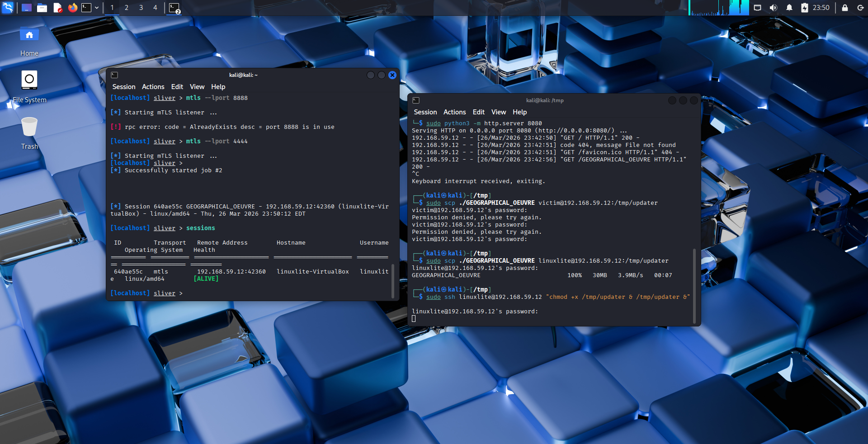Click the 'Remote Address' column header
This screenshot has height=444, width=868.
click(222, 243)
